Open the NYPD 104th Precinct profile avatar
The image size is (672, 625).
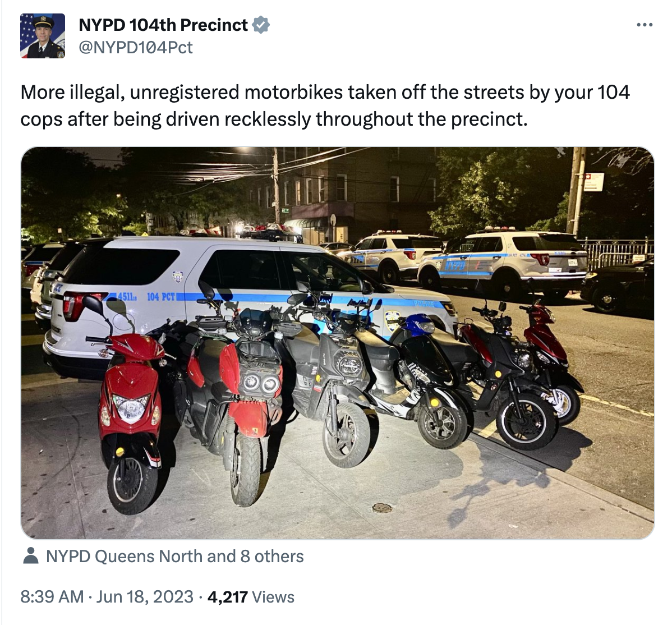click(x=43, y=35)
